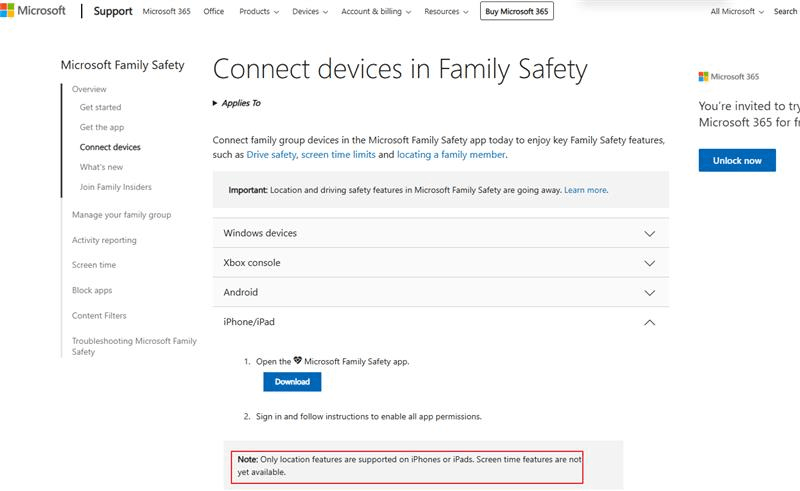Screen dimensions: 800x491
Task: Click the Microsoft logo in header
Action: (x=33, y=11)
